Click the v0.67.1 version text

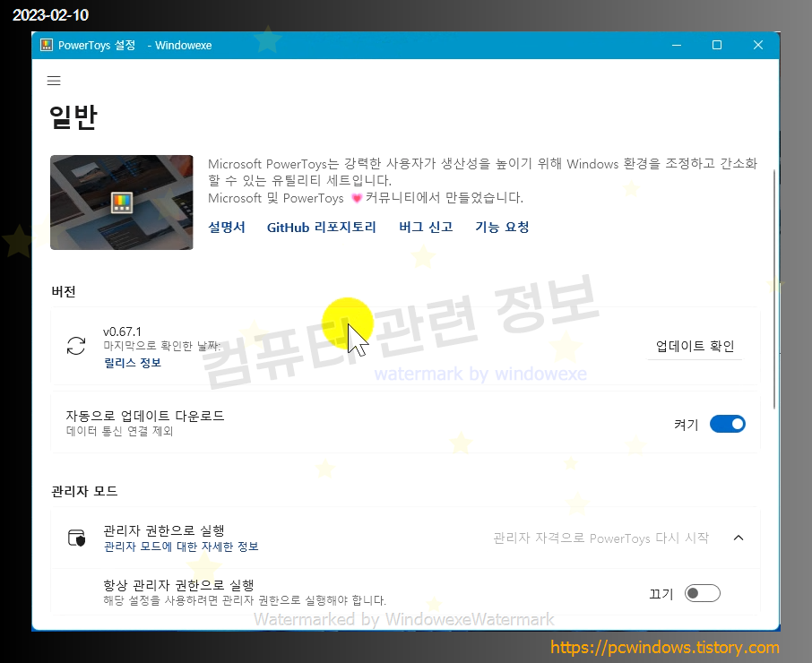click(122, 331)
